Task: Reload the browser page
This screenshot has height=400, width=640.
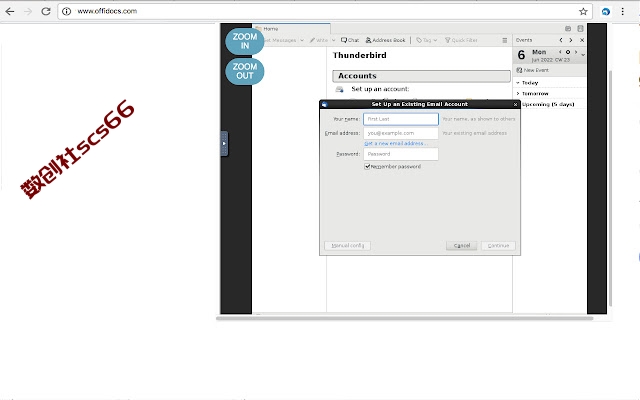Action: point(46,11)
